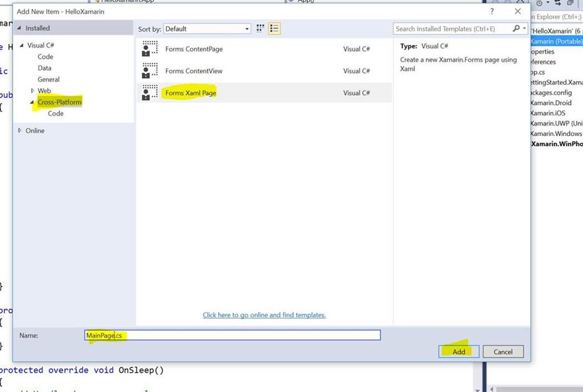Select the Forms ContentPage template icon

[150, 49]
